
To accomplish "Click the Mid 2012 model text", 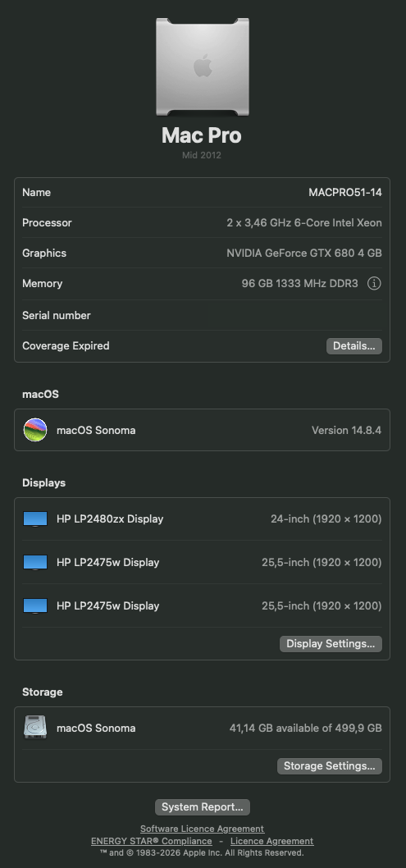I will click(202, 155).
